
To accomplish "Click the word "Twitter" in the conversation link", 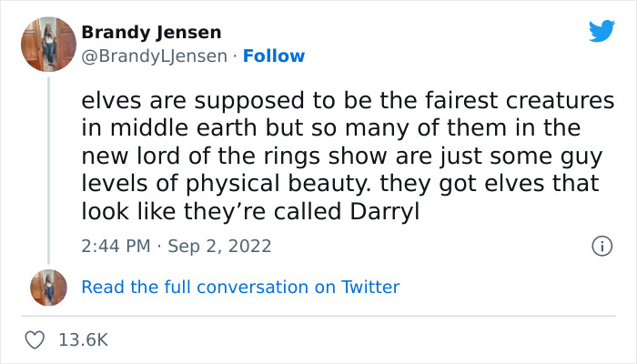I will tap(370, 287).
